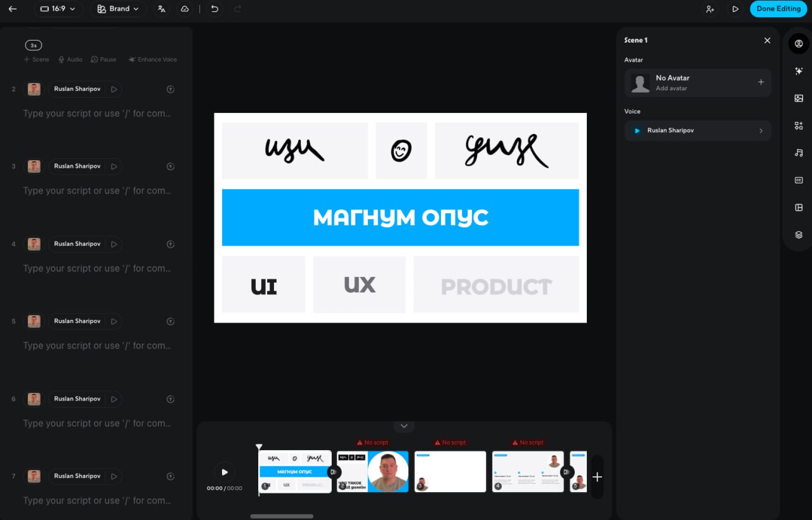Expand voice options via the Scene 1 chevron

tap(761, 131)
